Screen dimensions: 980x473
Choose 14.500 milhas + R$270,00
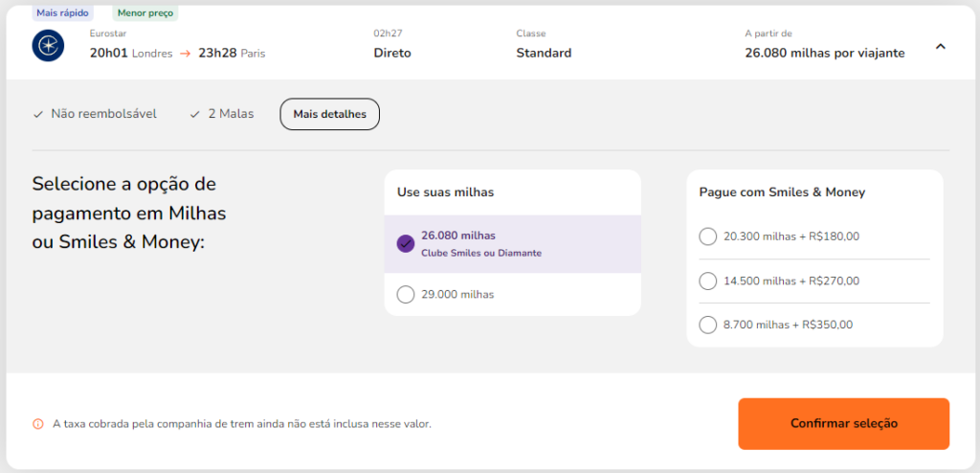point(708,281)
